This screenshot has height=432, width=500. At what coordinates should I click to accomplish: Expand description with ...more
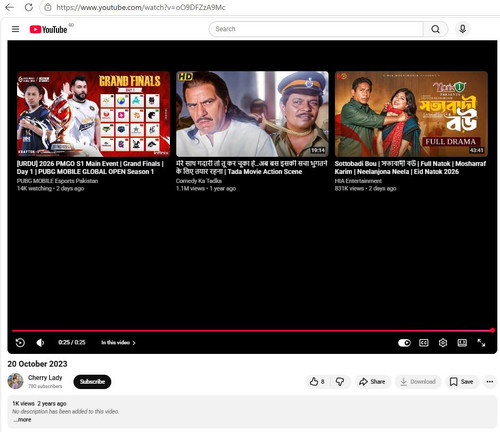pos(22,420)
